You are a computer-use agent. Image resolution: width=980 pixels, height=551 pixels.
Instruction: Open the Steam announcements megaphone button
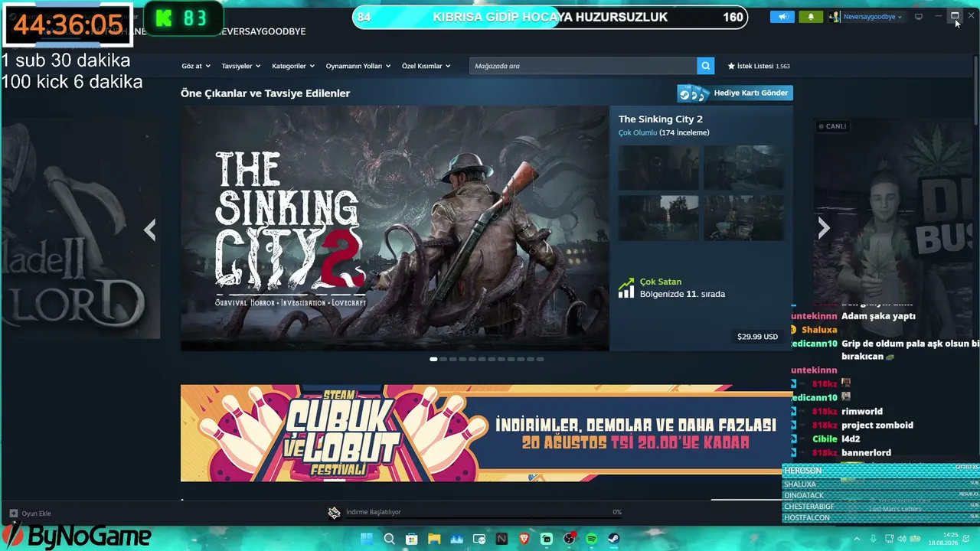tap(782, 17)
